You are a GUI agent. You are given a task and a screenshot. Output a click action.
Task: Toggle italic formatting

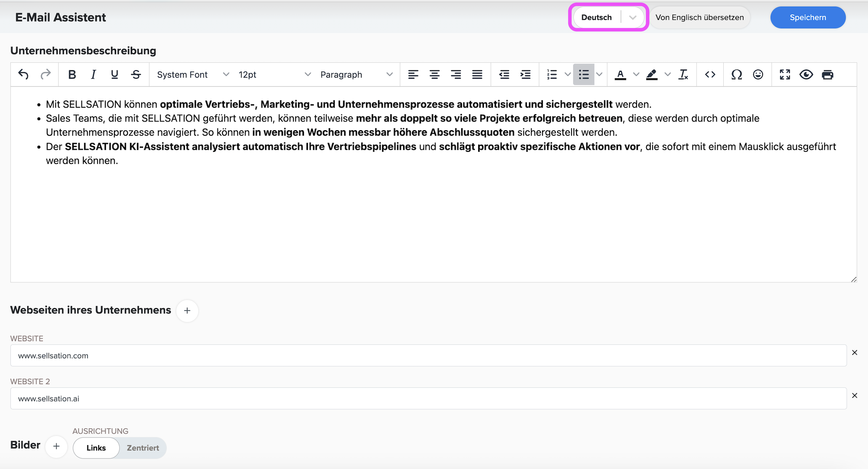(93, 74)
